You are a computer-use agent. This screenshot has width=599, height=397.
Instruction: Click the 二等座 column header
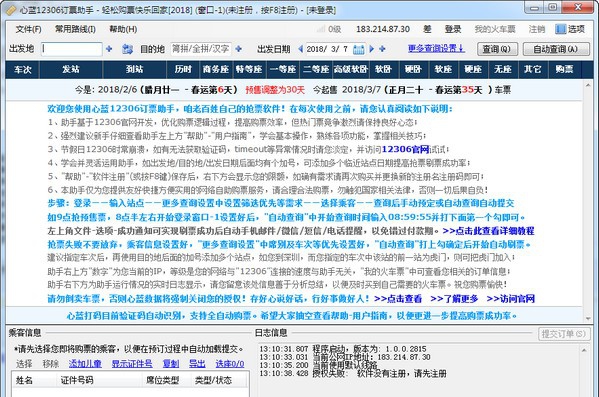(316, 69)
